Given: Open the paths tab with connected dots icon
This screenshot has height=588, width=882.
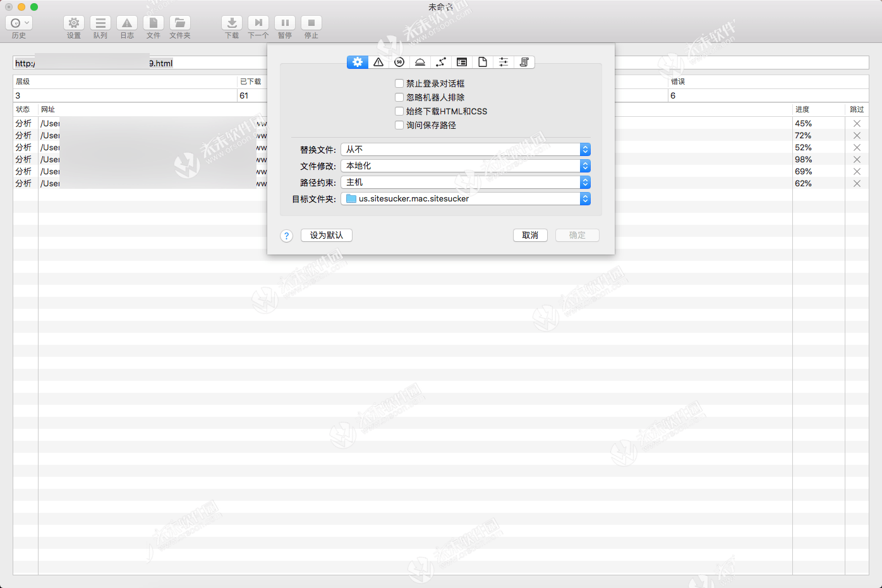Looking at the screenshot, I should point(440,62).
